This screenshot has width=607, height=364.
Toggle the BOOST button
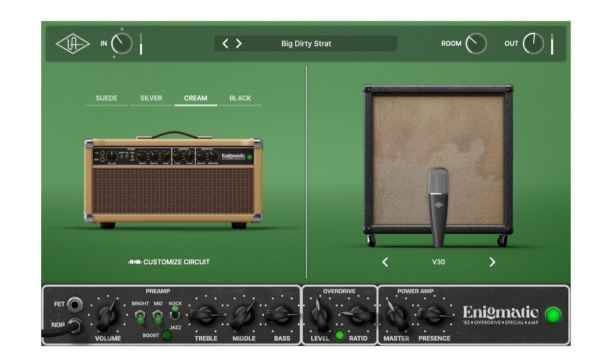pyautogui.click(x=167, y=336)
